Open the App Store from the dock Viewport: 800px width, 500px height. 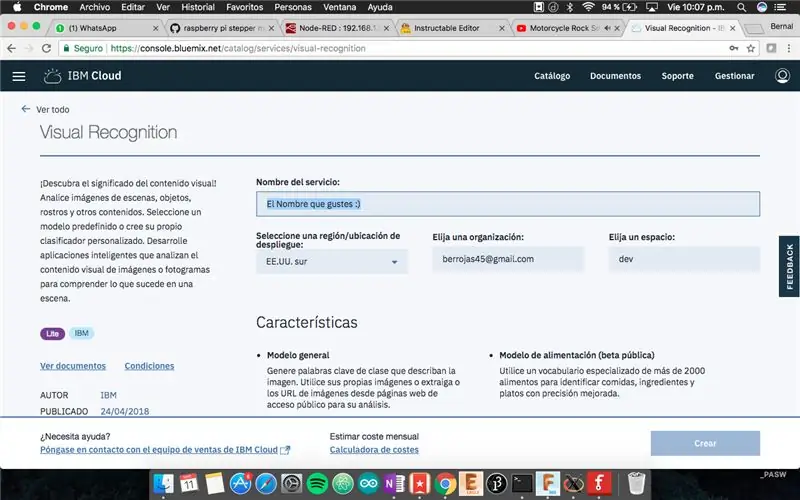[240, 483]
